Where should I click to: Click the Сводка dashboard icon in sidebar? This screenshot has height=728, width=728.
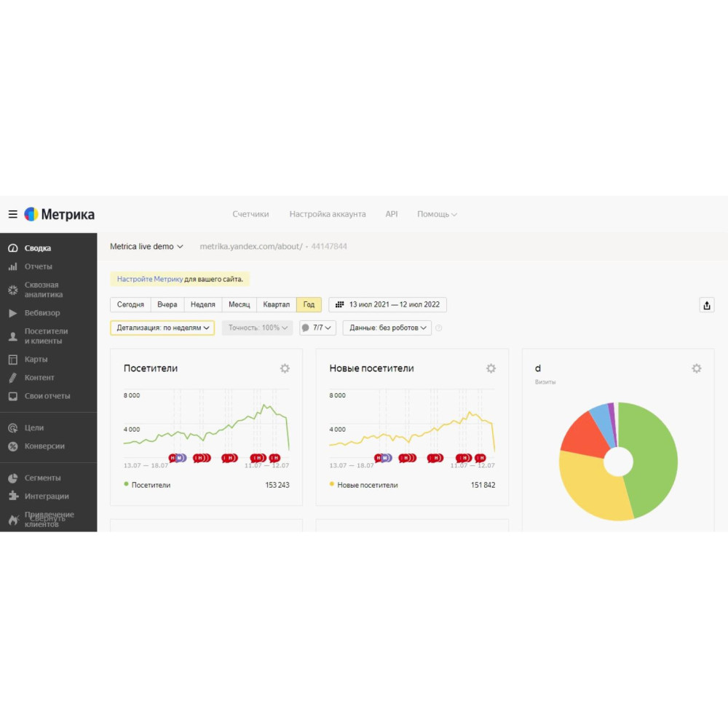pos(12,248)
